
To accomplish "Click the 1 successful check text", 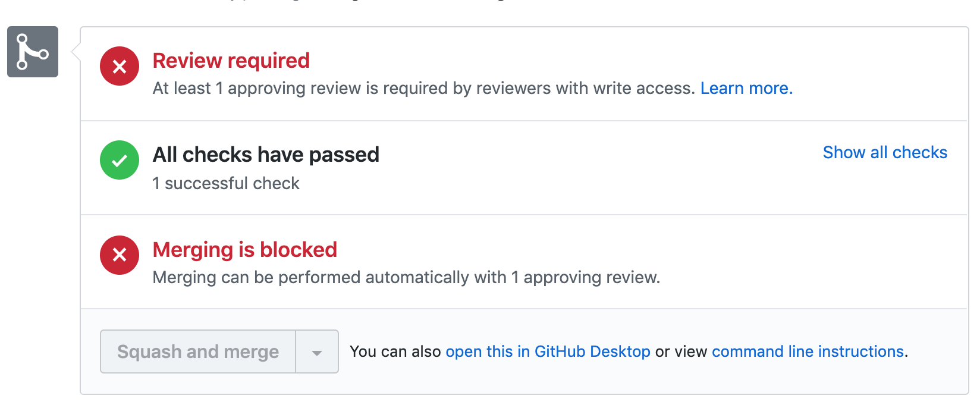I will coord(226,183).
